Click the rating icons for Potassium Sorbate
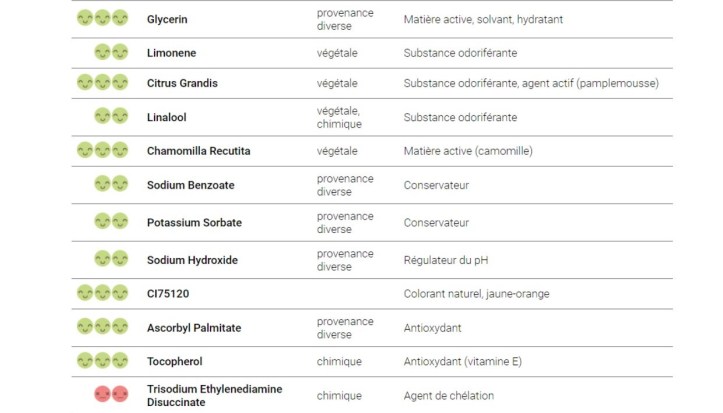 (111, 222)
